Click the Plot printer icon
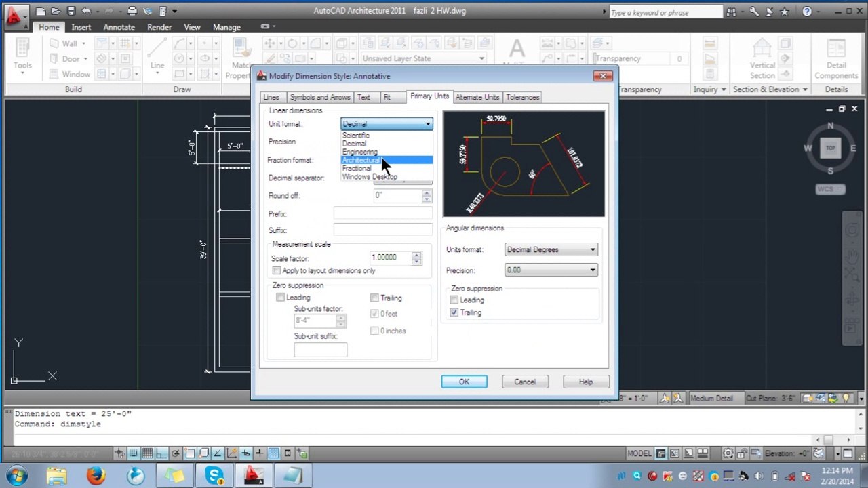The width and height of the screenshot is (868, 488). (132, 11)
